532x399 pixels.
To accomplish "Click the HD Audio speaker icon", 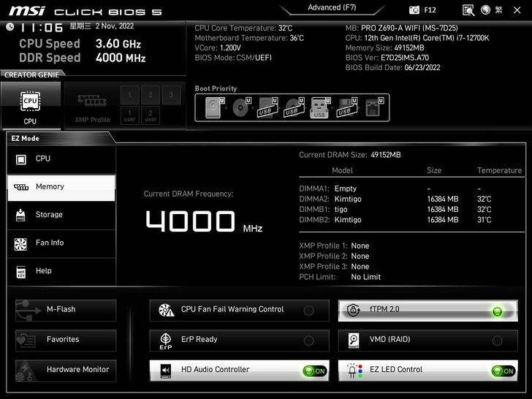I will point(166,371).
